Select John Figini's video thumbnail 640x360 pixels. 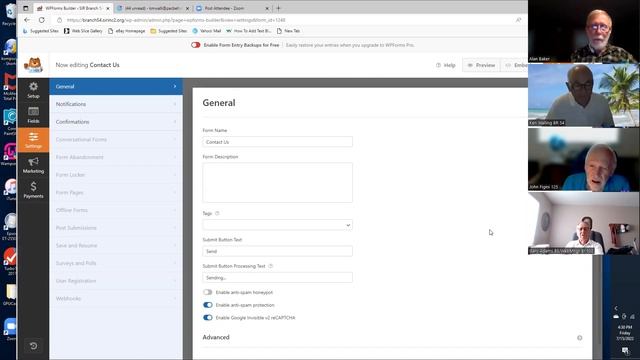[x=584, y=160]
